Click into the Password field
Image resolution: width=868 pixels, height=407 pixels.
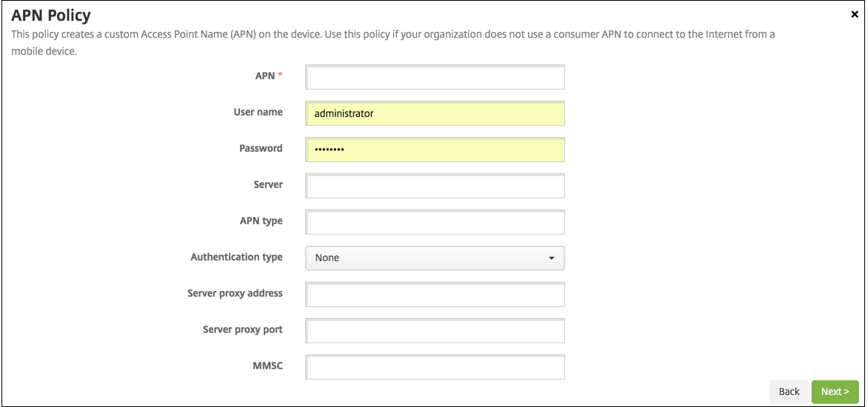[435, 149]
